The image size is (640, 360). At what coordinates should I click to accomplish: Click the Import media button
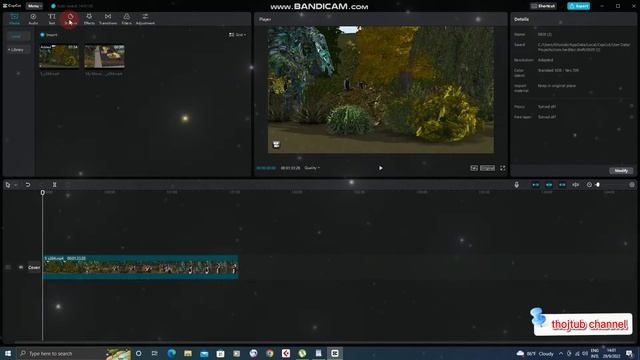pos(49,35)
